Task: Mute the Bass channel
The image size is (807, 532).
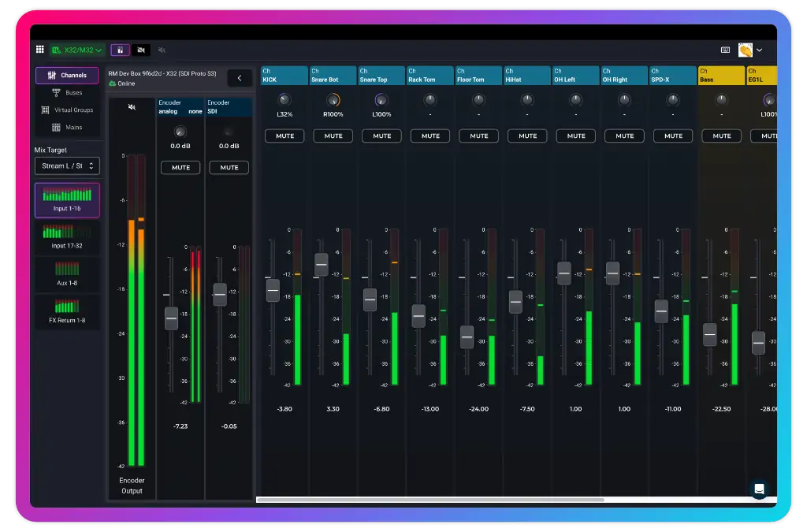Action: [x=721, y=136]
